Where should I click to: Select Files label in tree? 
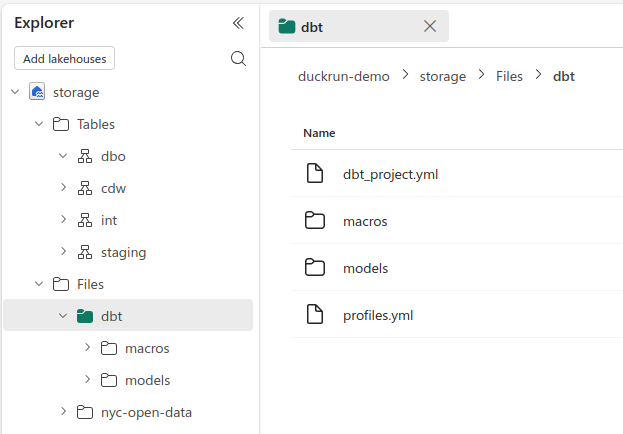click(90, 284)
